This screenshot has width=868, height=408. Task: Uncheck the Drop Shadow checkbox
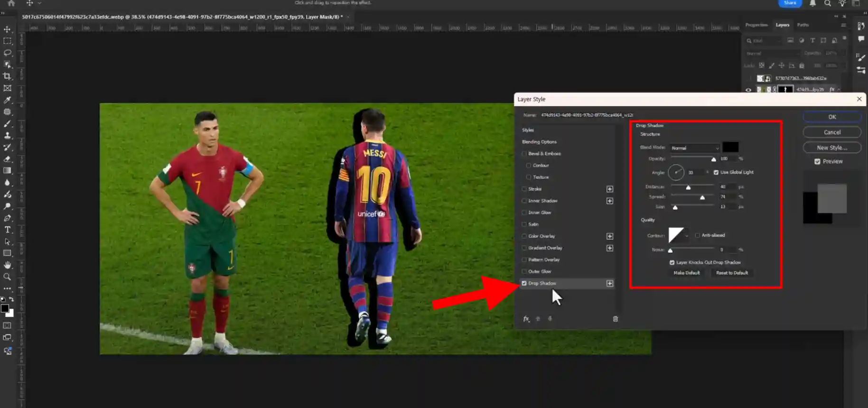click(524, 283)
